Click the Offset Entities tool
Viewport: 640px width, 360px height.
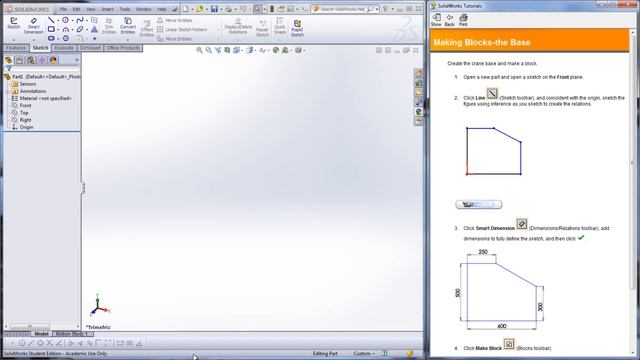coord(147,29)
